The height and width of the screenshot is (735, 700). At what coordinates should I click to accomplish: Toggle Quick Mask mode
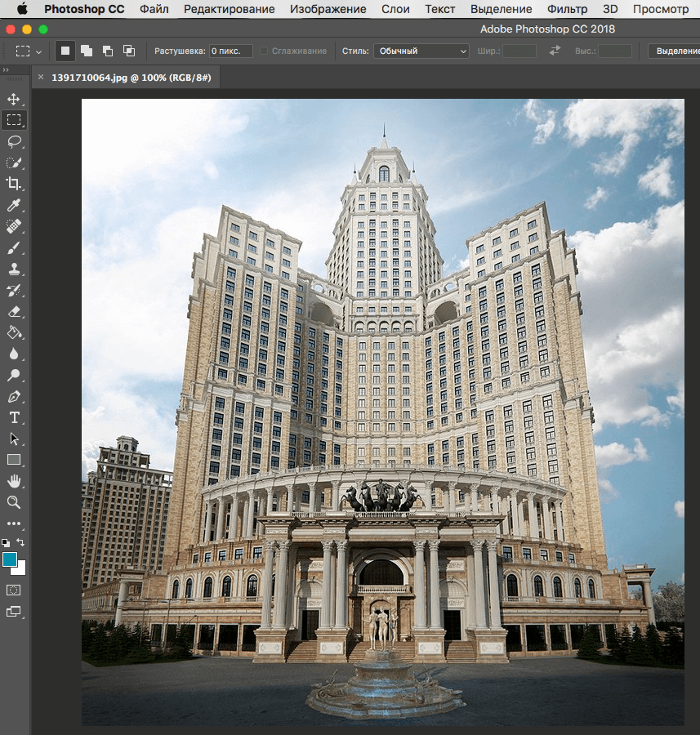pos(14,590)
